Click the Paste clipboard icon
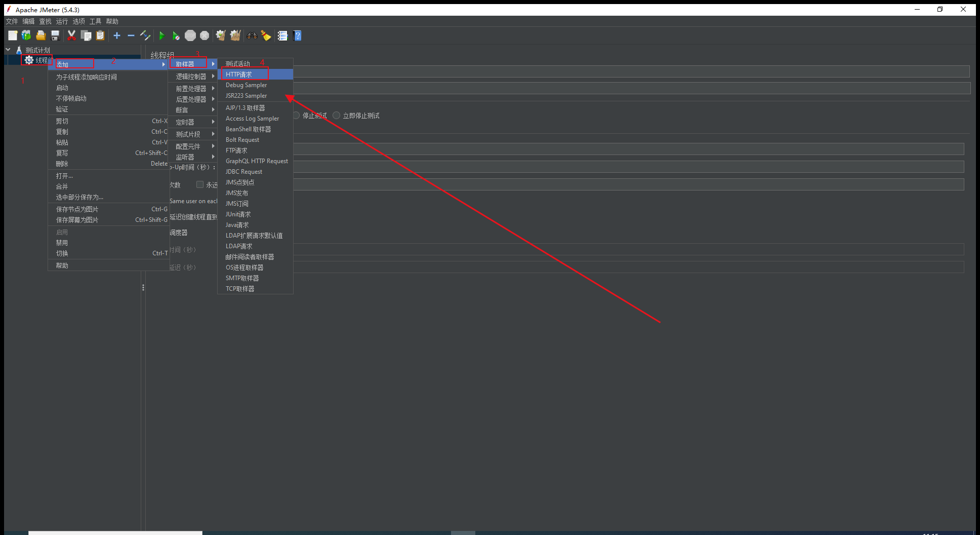 pos(100,35)
